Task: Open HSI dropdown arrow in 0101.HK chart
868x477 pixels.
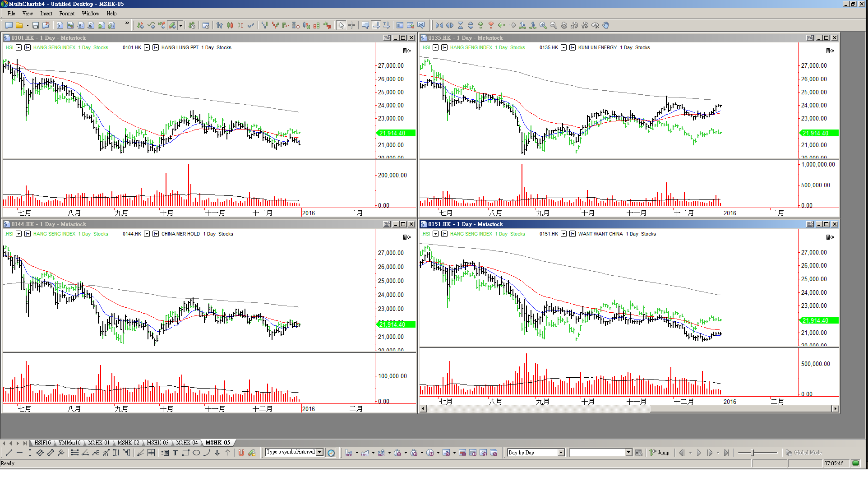Action: click(x=18, y=47)
